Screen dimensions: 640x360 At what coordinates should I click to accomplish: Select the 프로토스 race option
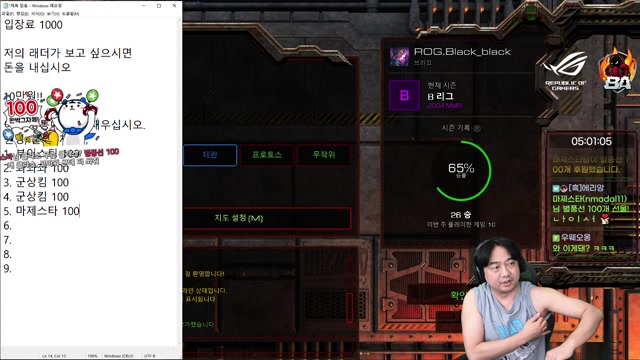(x=267, y=155)
